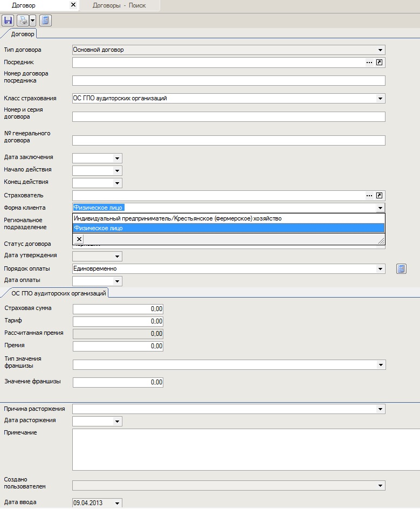The image size is (420, 510).
Task: Click the ellipsis browse button for Страхователь
Action: (369, 196)
